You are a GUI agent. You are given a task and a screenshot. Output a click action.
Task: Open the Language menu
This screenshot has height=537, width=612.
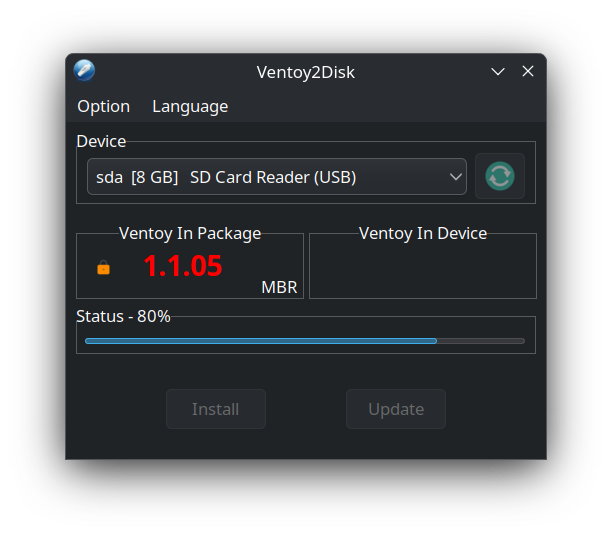190,107
